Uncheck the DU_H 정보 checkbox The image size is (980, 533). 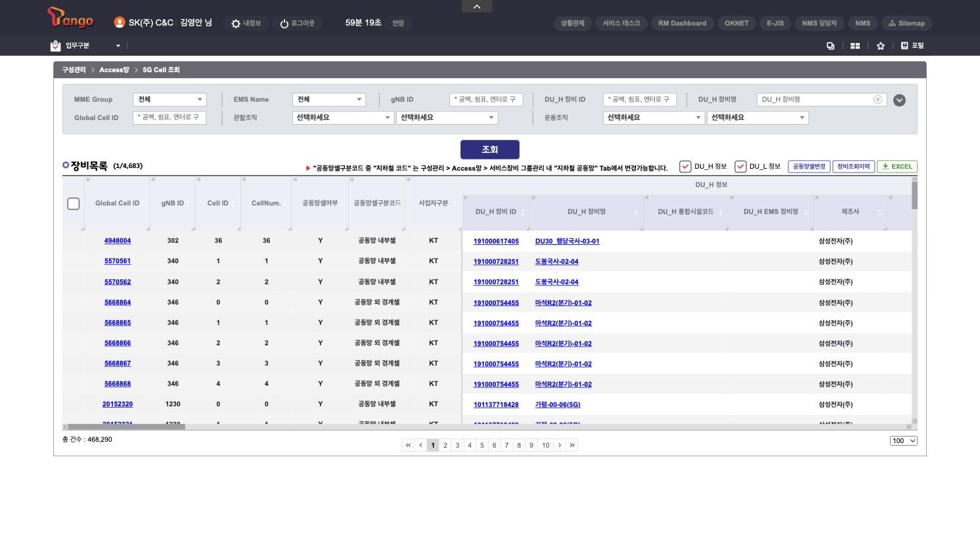tap(685, 167)
